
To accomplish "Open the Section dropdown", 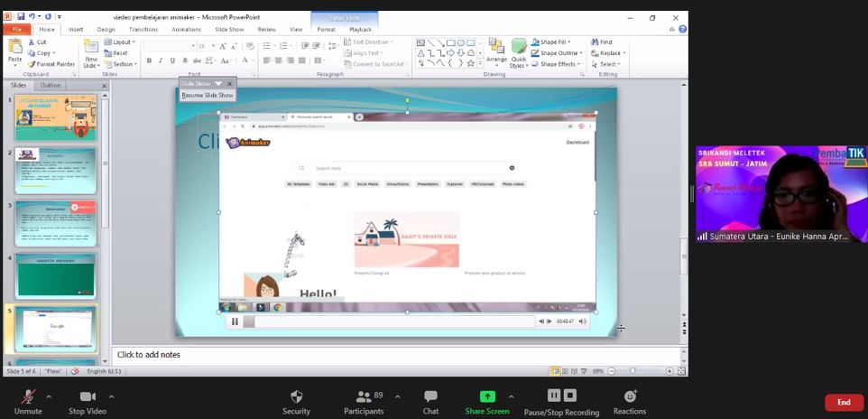I will coord(120,64).
